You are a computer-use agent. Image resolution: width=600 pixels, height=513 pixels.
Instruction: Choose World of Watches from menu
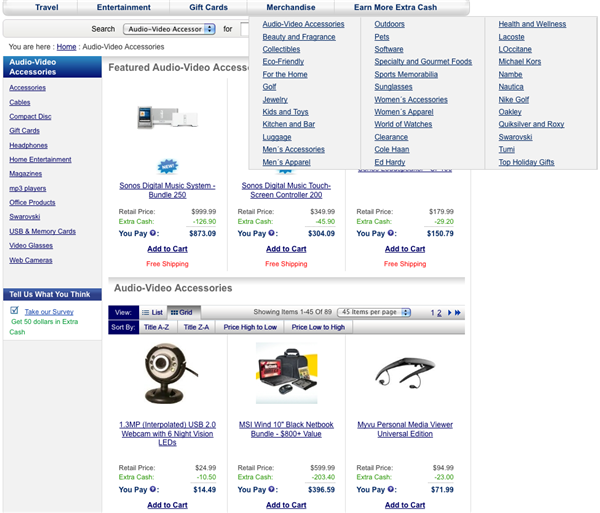[x=403, y=124]
